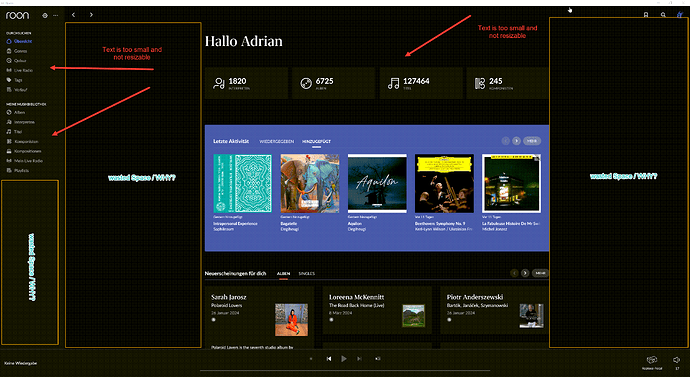Navigate back with the left arrow
690x377 pixels.
[x=73, y=15]
